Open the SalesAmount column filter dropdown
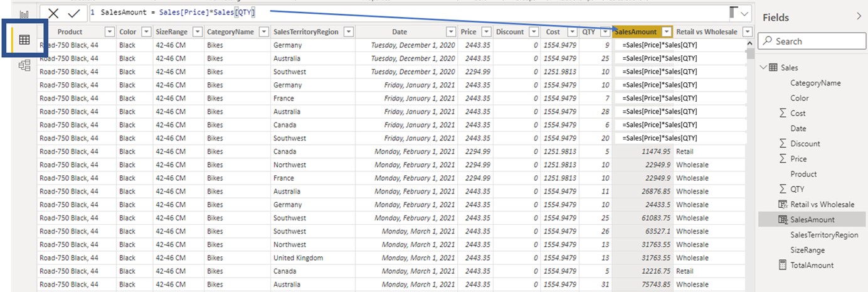The image size is (868, 292). pyautogui.click(x=667, y=32)
